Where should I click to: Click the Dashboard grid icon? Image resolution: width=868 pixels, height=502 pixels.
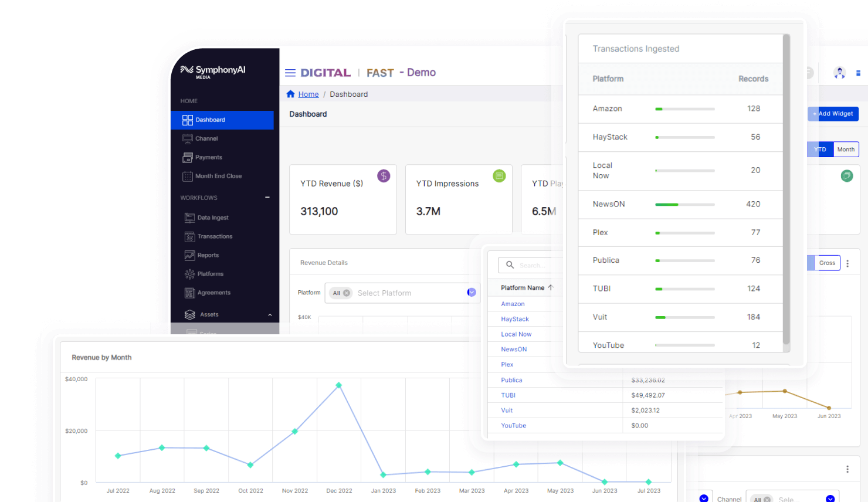(188, 120)
